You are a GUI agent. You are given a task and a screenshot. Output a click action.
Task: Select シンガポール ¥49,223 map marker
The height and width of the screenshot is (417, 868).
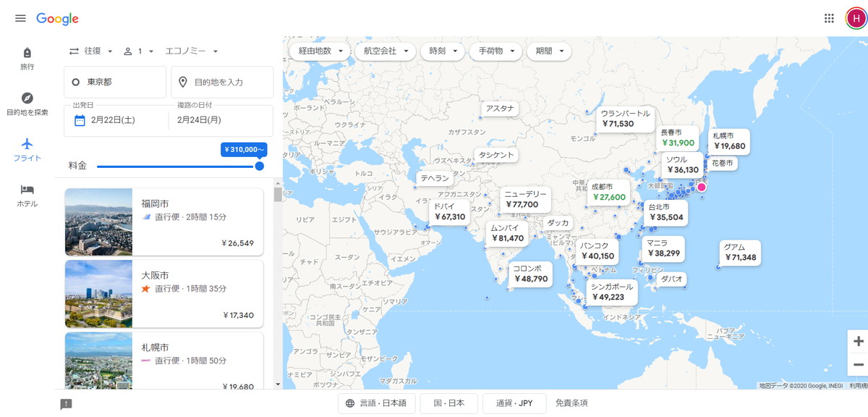coord(612,292)
